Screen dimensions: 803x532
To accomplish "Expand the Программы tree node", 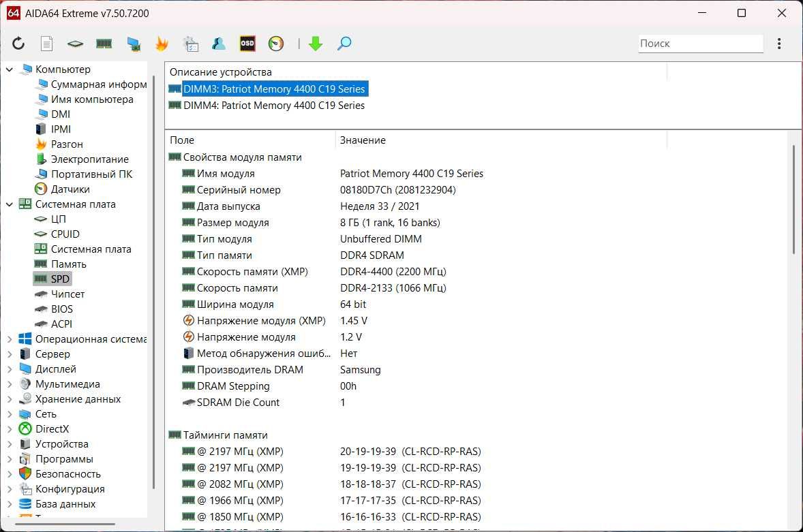I will (10, 459).
